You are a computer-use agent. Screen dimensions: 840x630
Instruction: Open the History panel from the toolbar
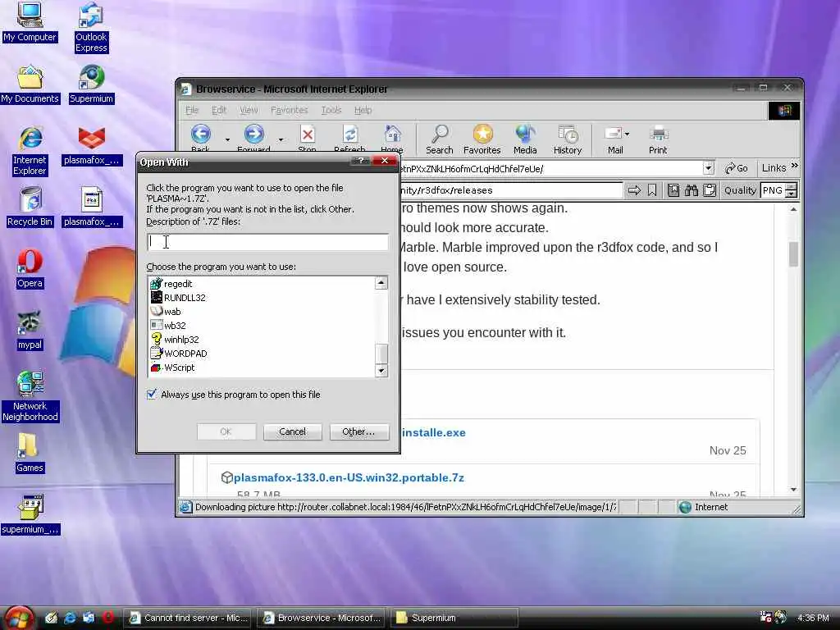click(568, 139)
